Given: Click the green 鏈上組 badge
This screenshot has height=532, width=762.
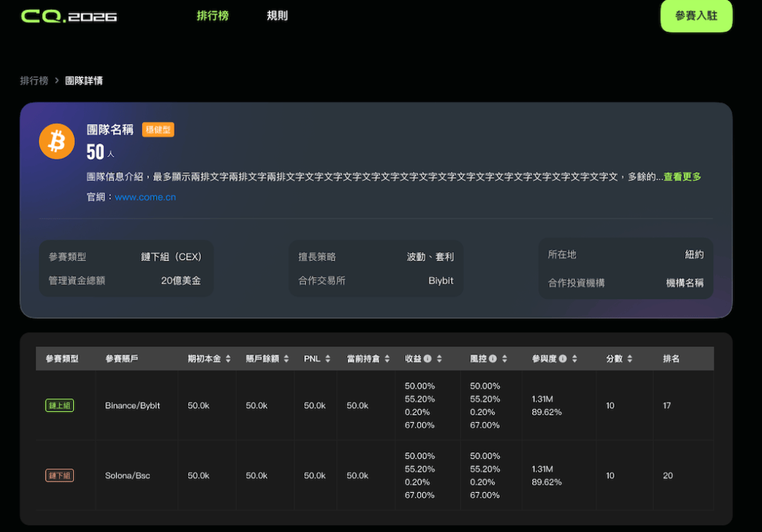Looking at the screenshot, I should (x=59, y=406).
